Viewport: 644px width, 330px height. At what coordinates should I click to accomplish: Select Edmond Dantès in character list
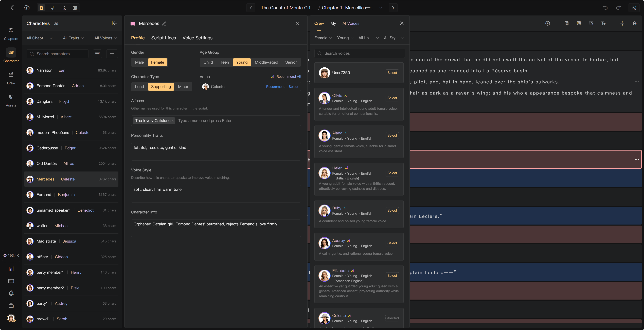[x=71, y=86]
